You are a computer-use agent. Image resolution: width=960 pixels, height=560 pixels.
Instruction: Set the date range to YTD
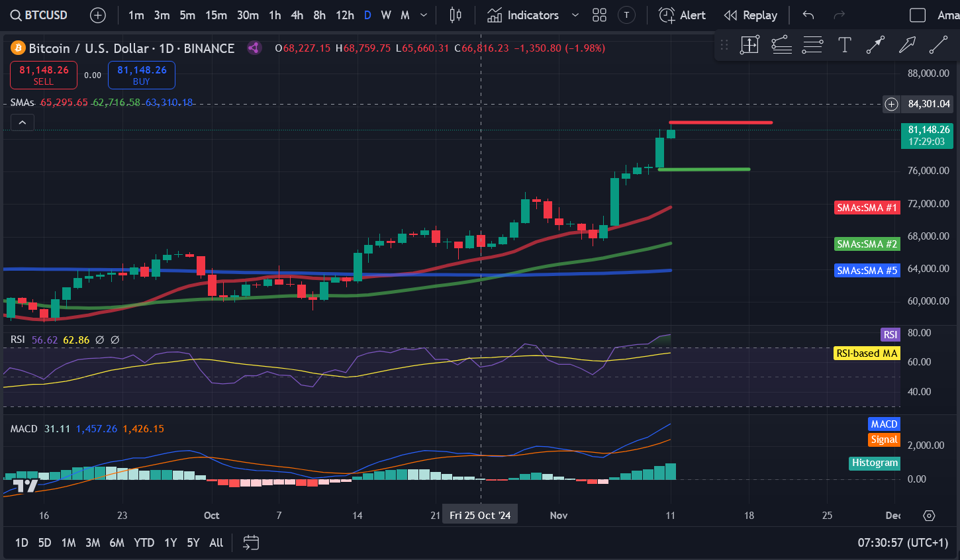coord(144,543)
